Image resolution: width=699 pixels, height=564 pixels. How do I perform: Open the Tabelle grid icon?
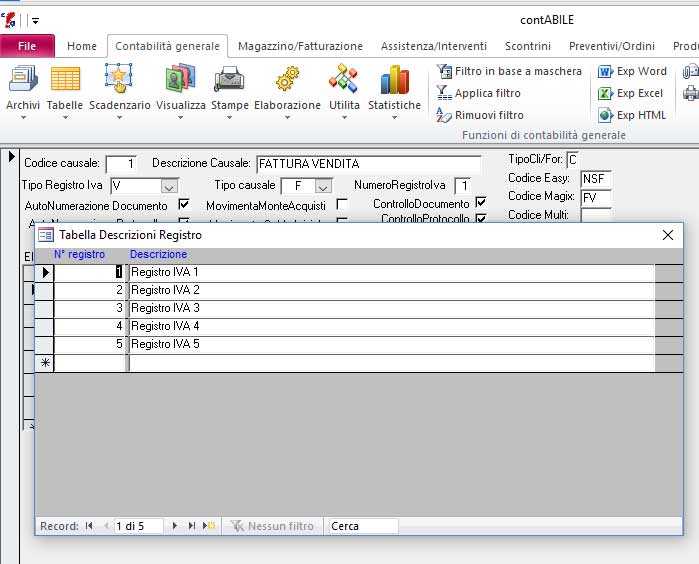[65, 79]
